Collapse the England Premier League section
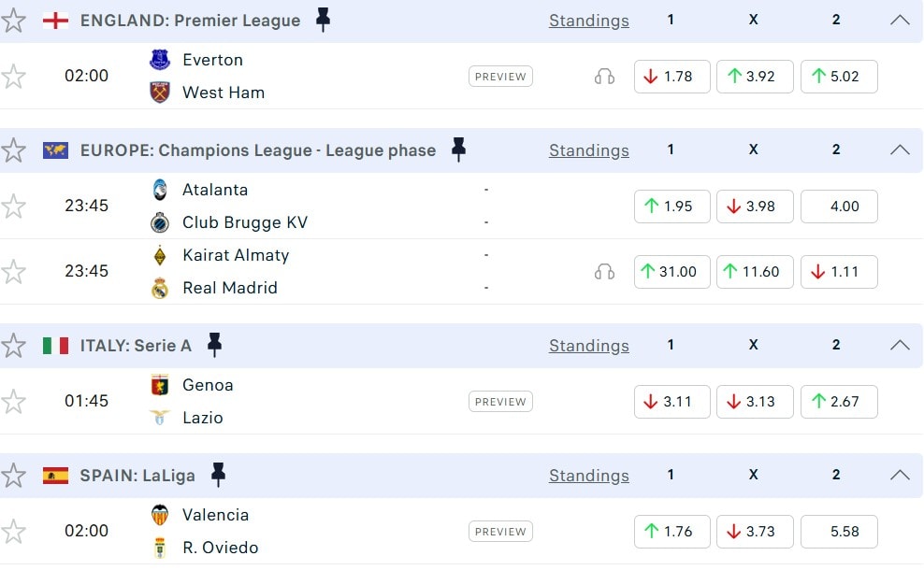Image resolution: width=924 pixels, height=570 pixels. [x=900, y=20]
